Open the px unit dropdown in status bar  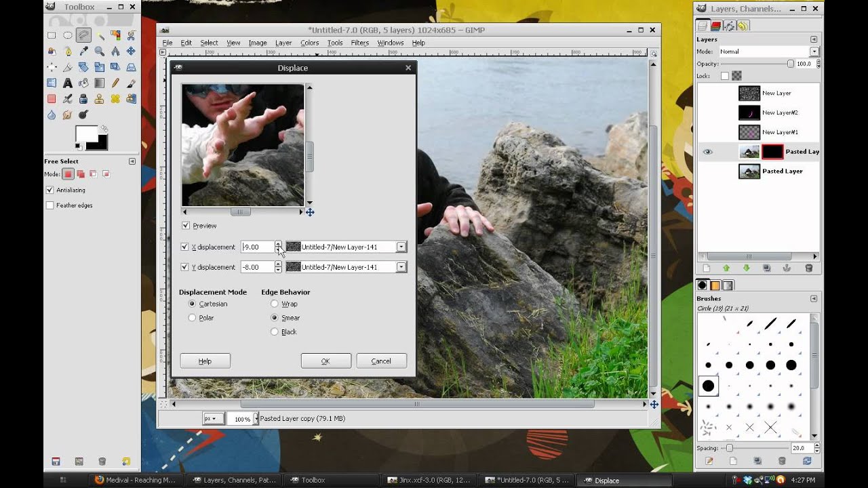point(213,419)
